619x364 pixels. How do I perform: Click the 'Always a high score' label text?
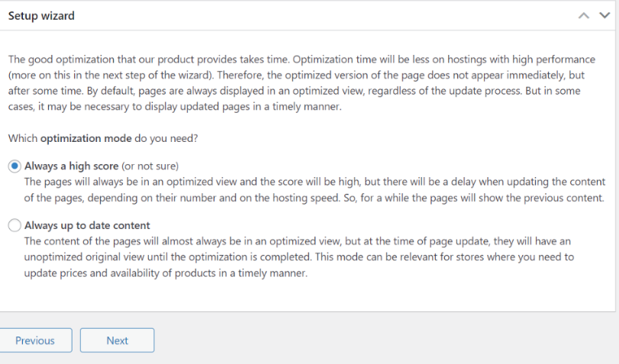pyautogui.click(x=72, y=166)
